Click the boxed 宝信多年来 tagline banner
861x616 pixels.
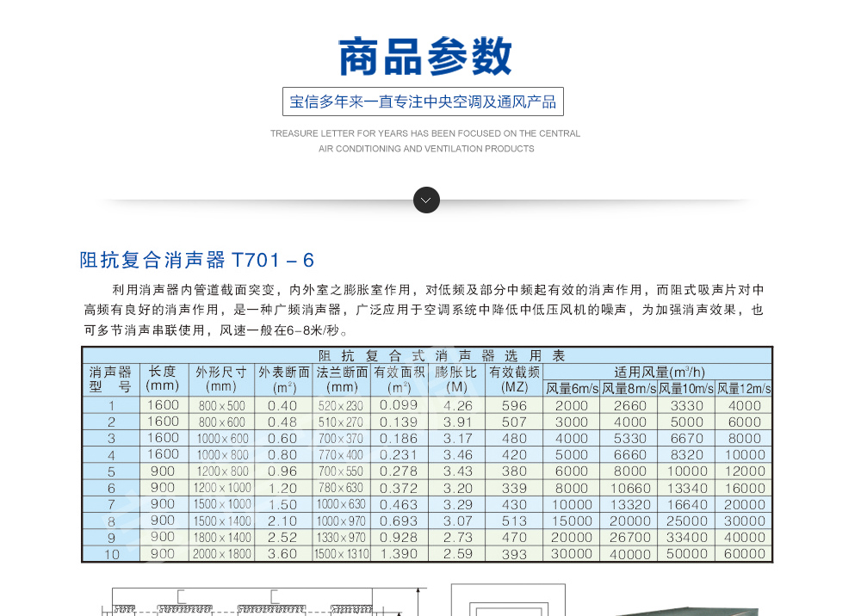point(423,102)
